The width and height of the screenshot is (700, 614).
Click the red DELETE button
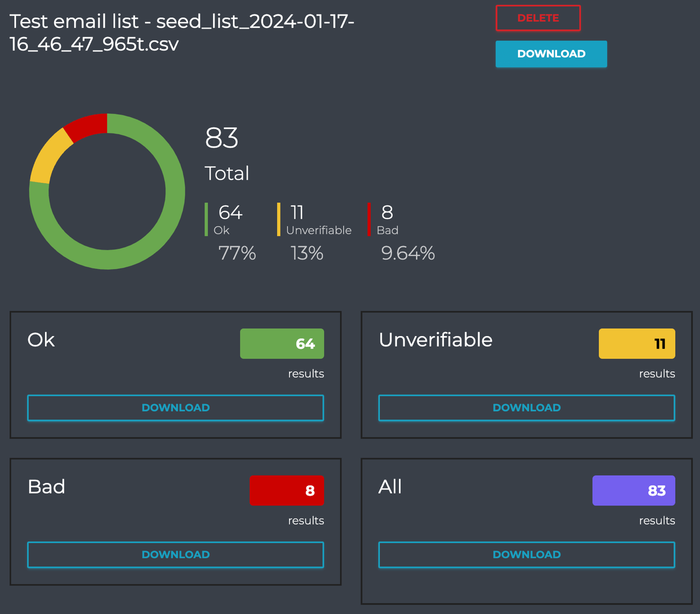pyautogui.click(x=538, y=18)
